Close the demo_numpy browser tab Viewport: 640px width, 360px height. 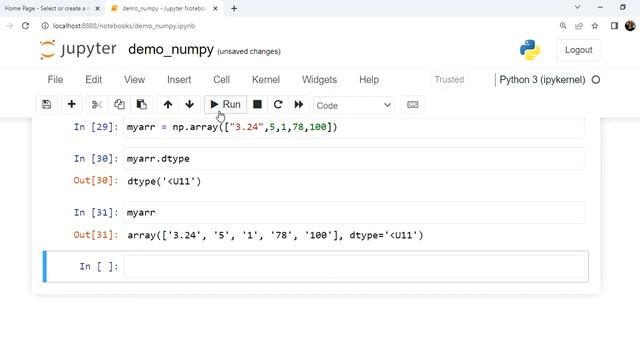(x=216, y=8)
